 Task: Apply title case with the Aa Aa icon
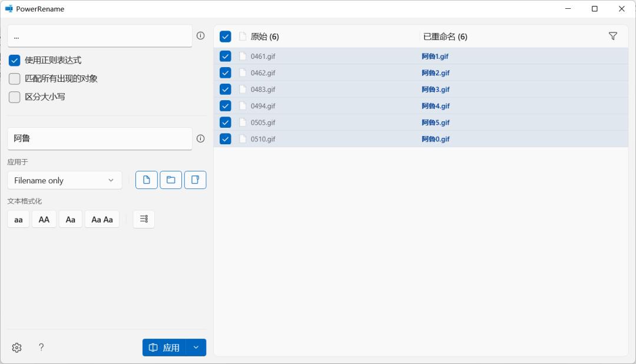pyautogui.click(x=101, y=219)
